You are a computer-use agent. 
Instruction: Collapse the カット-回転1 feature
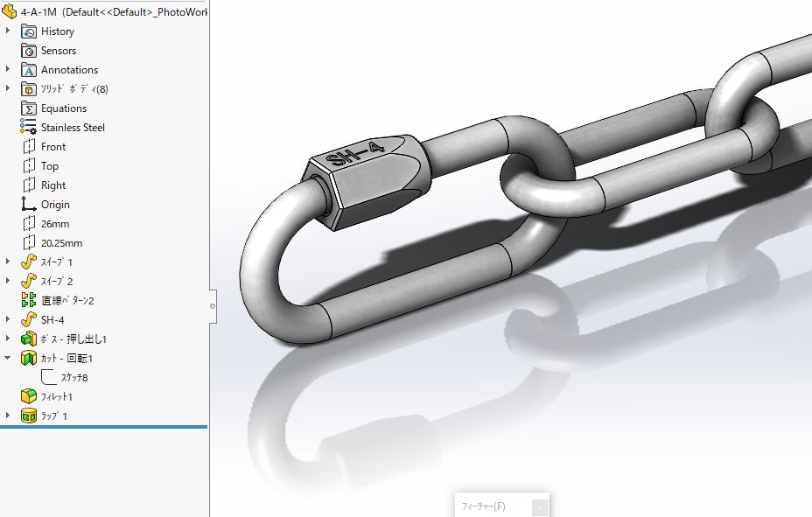8,358
